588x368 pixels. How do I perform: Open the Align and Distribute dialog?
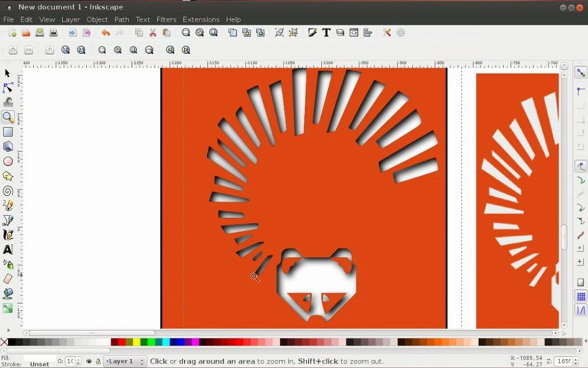click(x=367, y=33)
